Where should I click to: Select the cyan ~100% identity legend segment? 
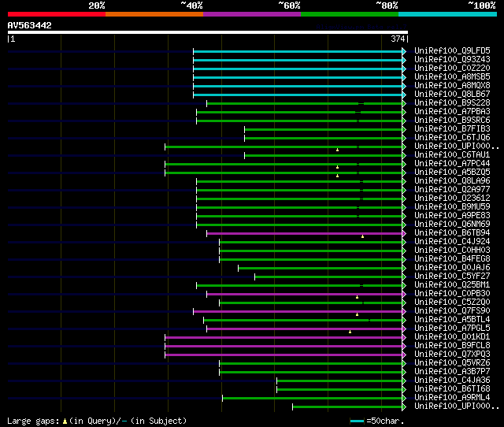448,14
